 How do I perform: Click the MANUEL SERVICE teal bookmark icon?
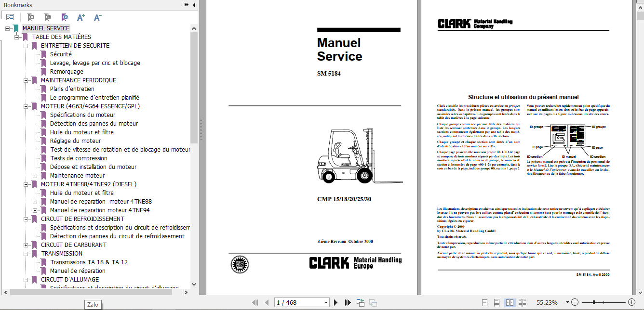[16, 28]
